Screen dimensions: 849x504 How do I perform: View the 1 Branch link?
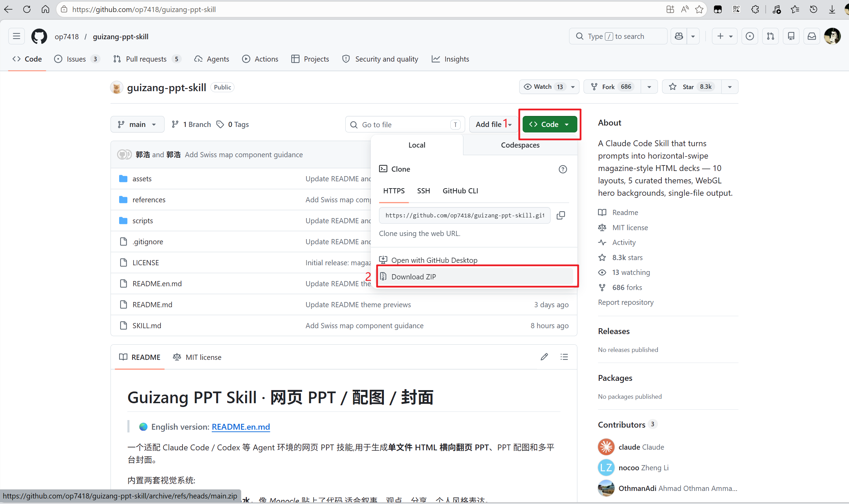point(191,124)
